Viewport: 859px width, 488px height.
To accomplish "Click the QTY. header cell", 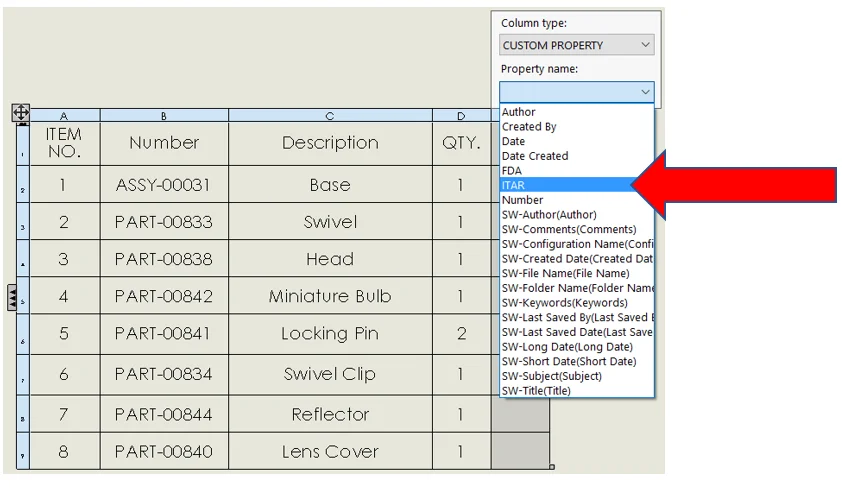I will point(461,143).
